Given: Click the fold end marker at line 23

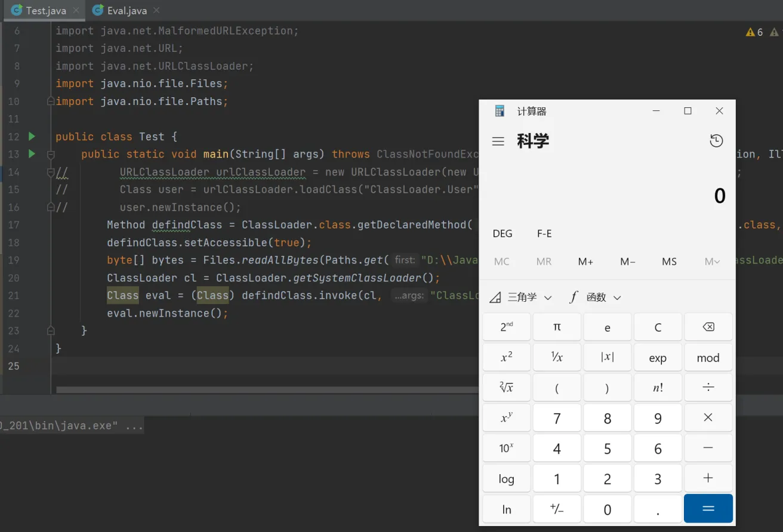Looking at the screenshot, I should click(x=51, y=330).
